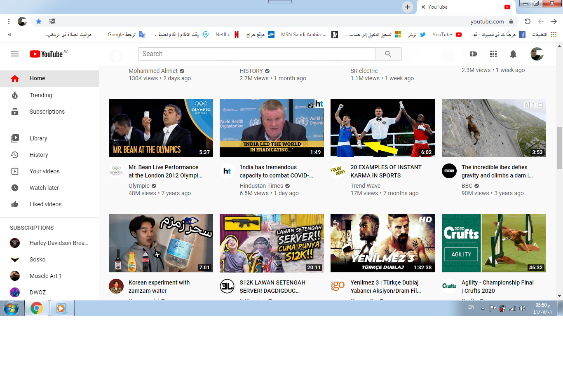
Task: Open the YouTube hamburger guide menu
Action: pos(15,54)
